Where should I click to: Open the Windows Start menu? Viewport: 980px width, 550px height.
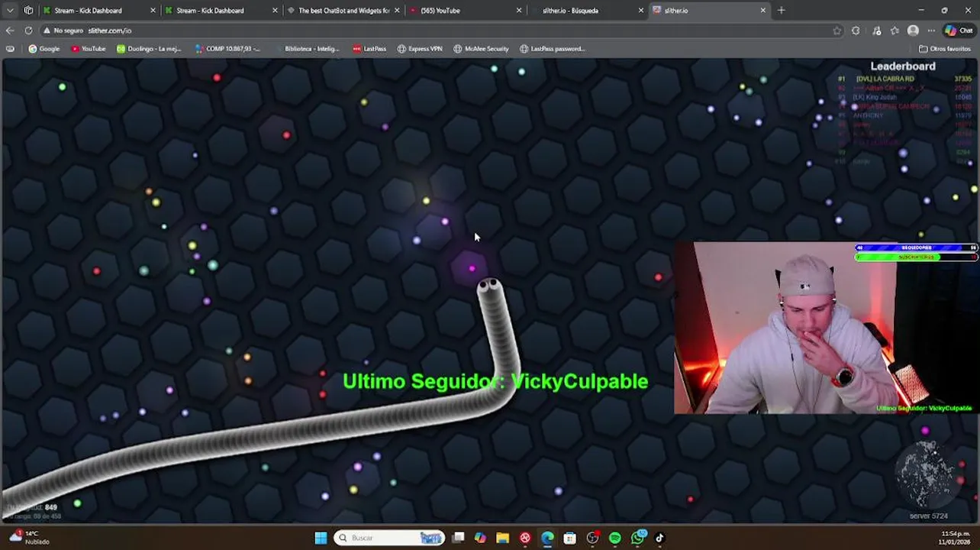tap(321, 538)
